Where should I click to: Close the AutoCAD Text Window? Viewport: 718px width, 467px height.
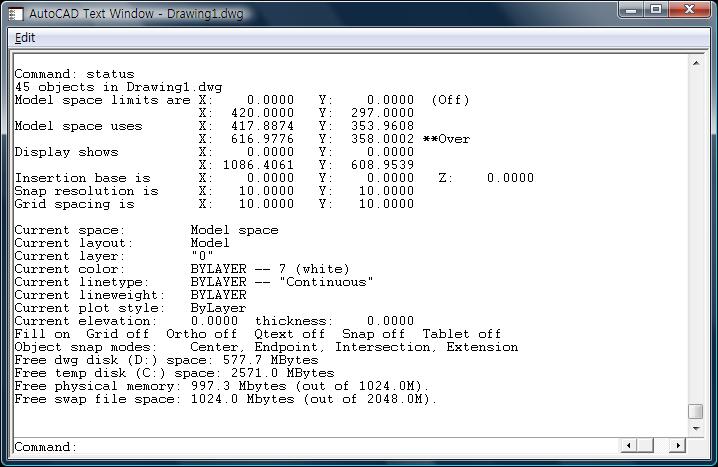pyautogui.click(x=690, y=10)
